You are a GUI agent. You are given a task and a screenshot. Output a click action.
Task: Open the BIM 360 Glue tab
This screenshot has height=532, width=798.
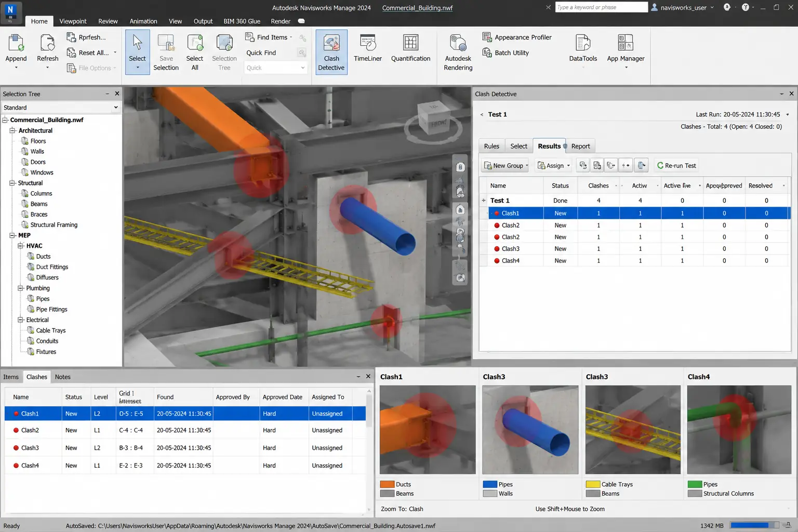(x=242, y=21)
